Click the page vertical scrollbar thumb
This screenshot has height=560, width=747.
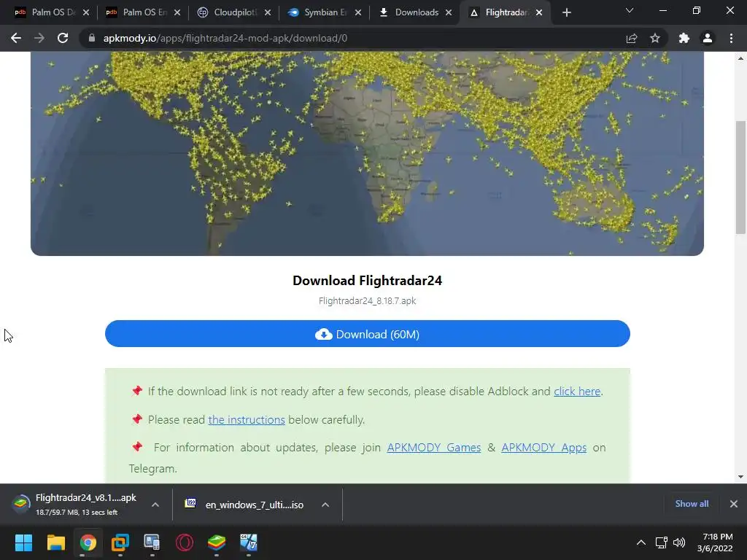click(741, 177)
